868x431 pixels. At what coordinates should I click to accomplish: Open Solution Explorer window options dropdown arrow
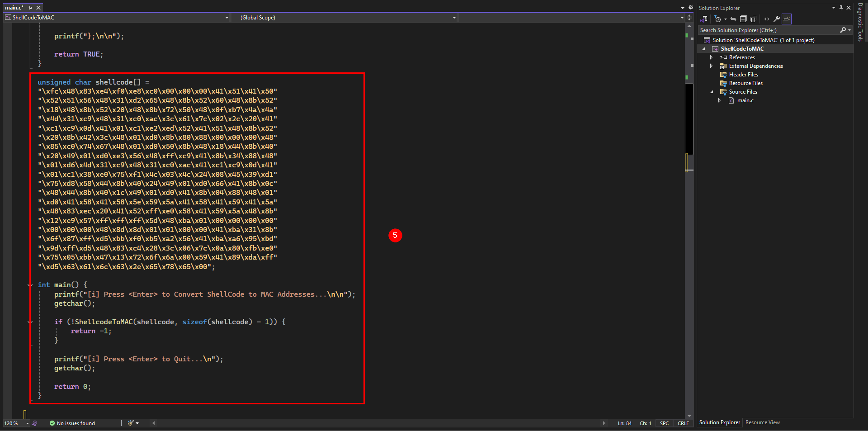(x=833, y=8)
